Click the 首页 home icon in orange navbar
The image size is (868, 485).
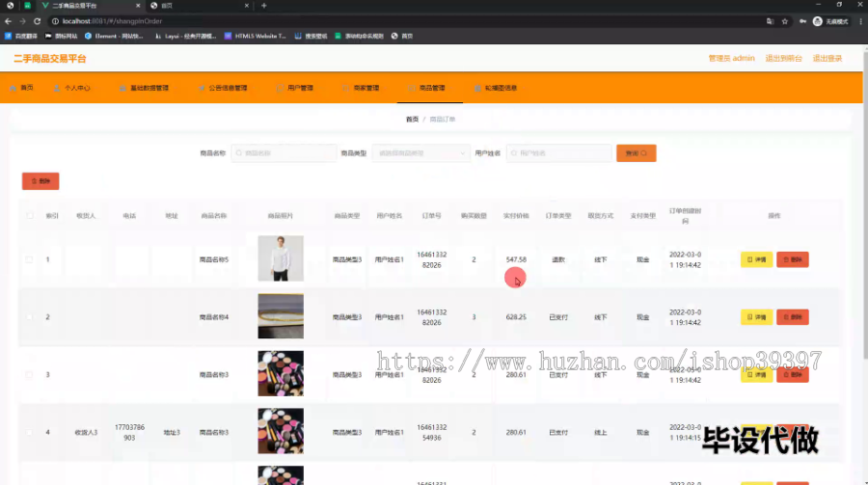[13, 88]
